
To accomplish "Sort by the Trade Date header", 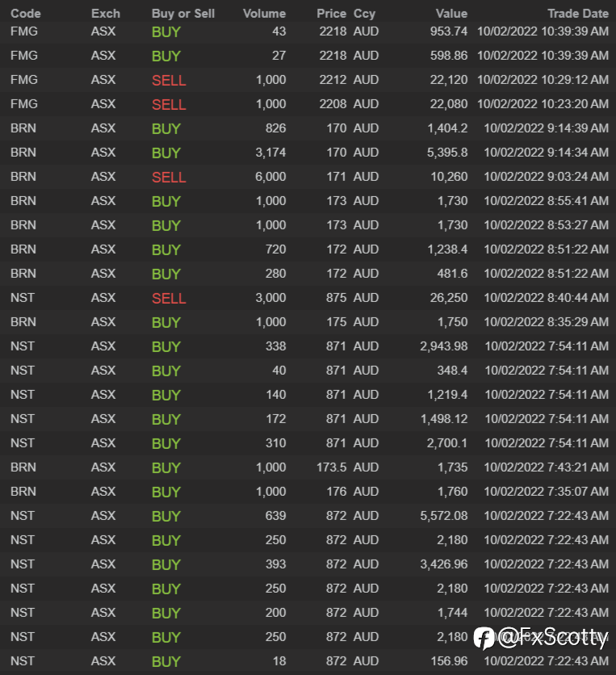I will (x=578, y=14).
